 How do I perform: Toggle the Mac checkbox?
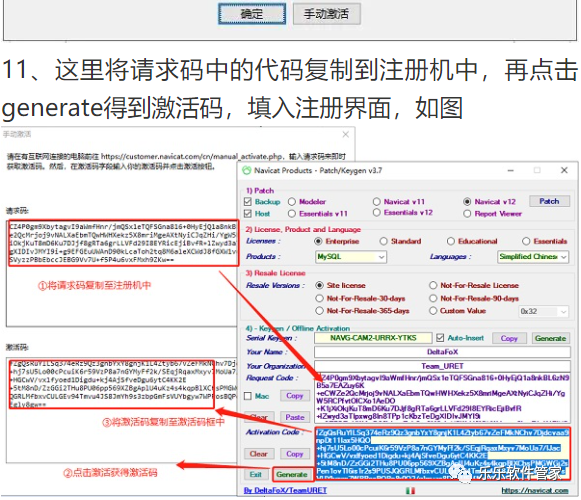click(248, 396)
